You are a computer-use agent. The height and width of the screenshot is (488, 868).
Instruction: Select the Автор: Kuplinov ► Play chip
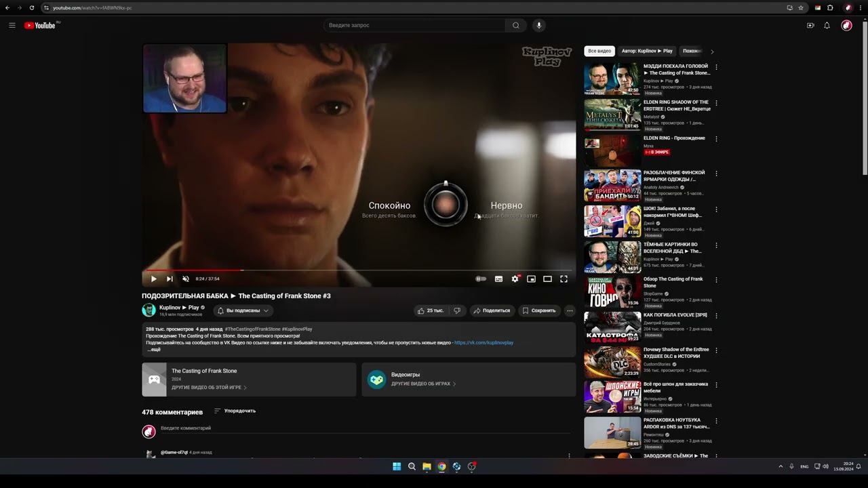pyautogui.click(x=647, y=51)
